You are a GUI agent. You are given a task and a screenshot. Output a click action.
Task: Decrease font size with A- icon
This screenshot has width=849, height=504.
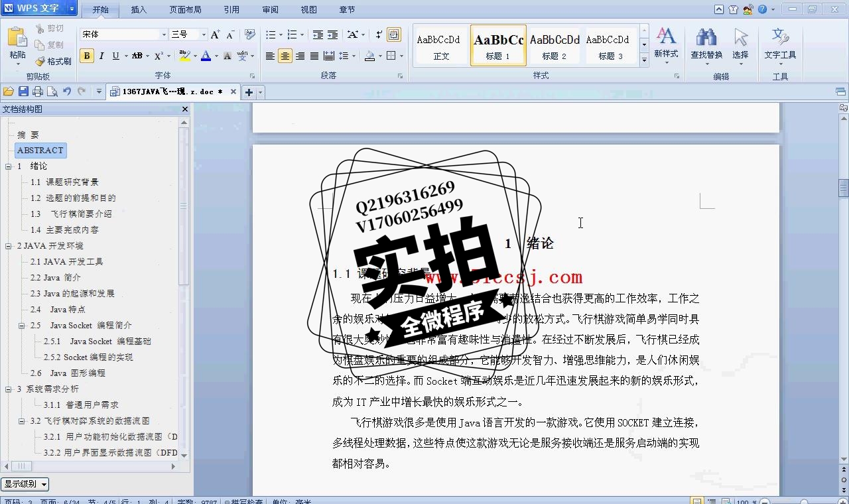tap(230, 34)
